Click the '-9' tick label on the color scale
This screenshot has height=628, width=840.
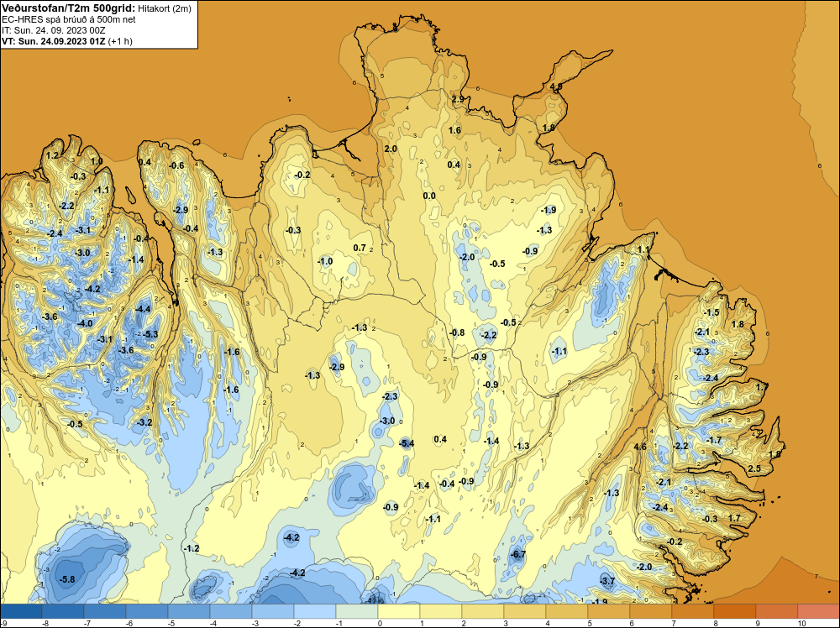tap(3, 623)
